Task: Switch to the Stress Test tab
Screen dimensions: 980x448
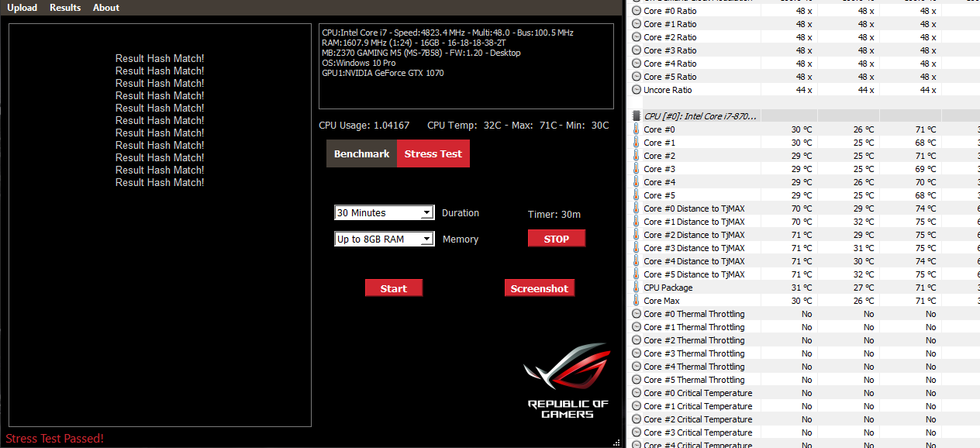Action: point(433,153)
